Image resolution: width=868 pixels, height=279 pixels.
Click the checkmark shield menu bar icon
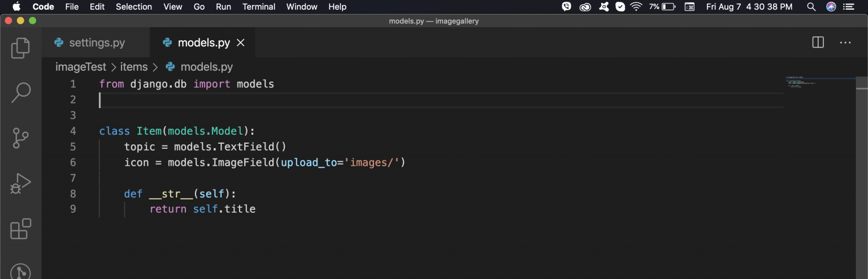[620, 7]
